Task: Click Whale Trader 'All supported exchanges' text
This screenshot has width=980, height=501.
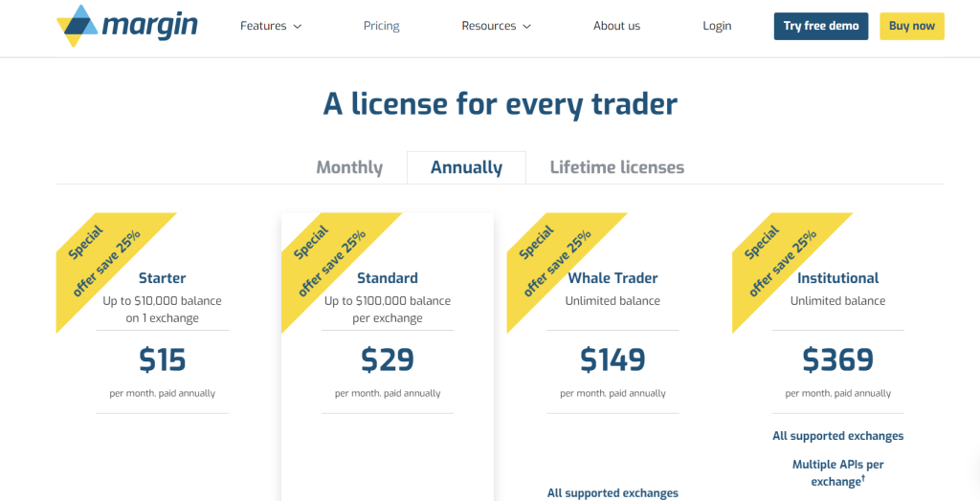Action: coord(612,493)
